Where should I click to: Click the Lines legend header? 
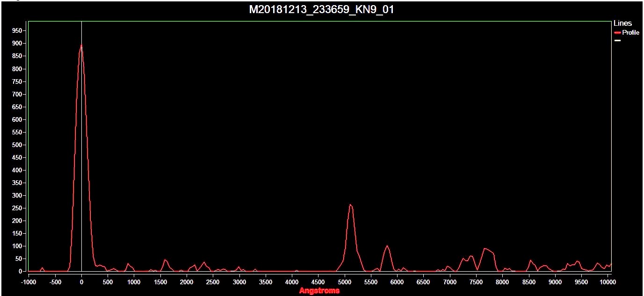point(622,23)
